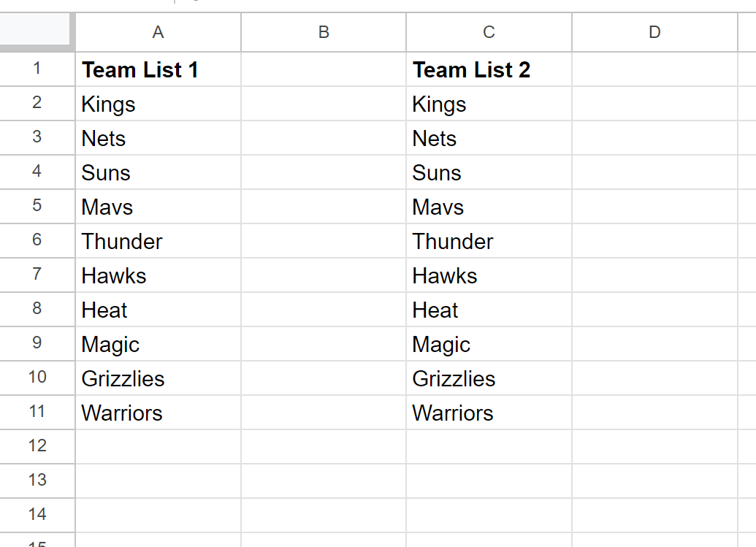Select row 1 by its number
756x547 pixels.
pos(37,69)
